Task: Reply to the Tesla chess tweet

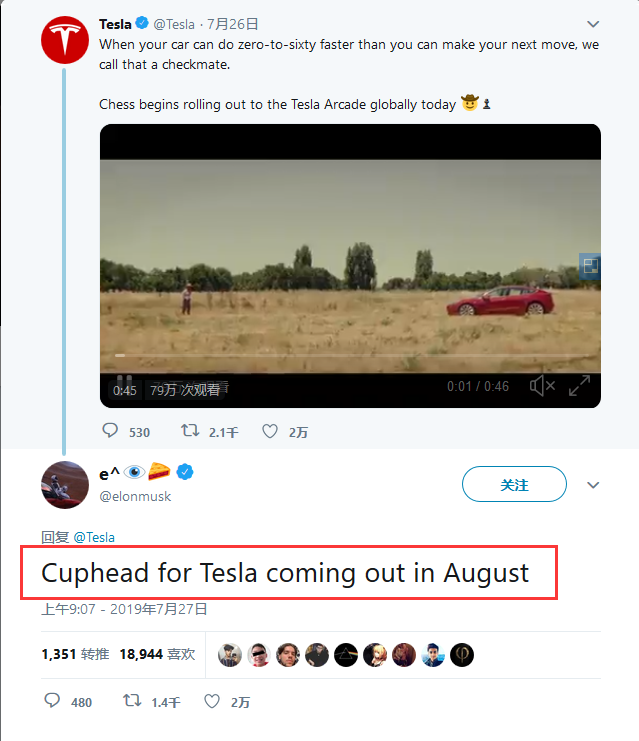Action: tap(111, 432)
